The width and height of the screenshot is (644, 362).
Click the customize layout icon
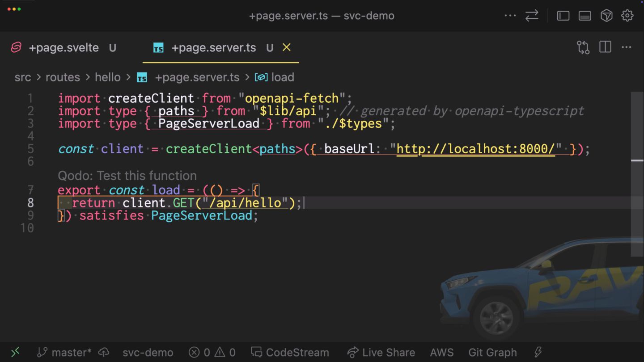(x=606, y=16)
